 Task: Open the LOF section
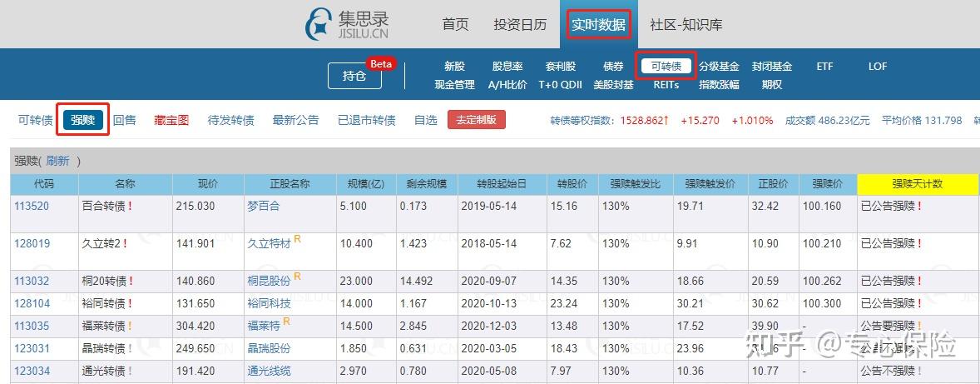[x=878, y=67]
